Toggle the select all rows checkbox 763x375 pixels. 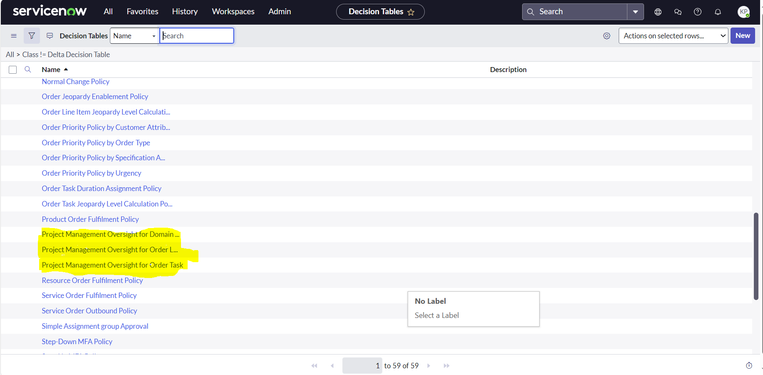click(x=13, y=70)
